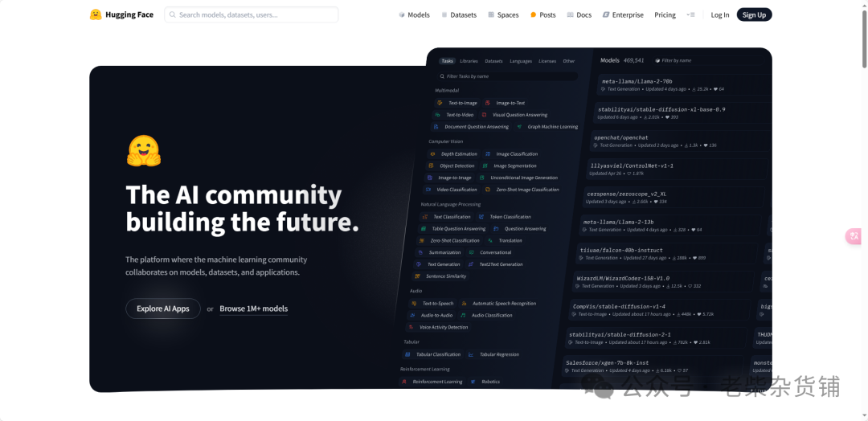Click the Zero-Shot Image Classification icon
868x421 pixels.
[x=487, y=190]
